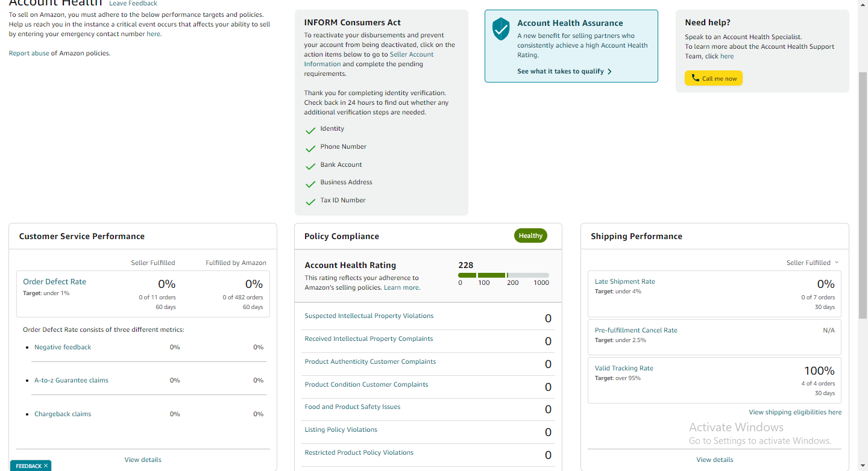The height and width of the screenshot is (471, 868).
Task: Open the Chargeback claims link
Action: click(63, 414)
